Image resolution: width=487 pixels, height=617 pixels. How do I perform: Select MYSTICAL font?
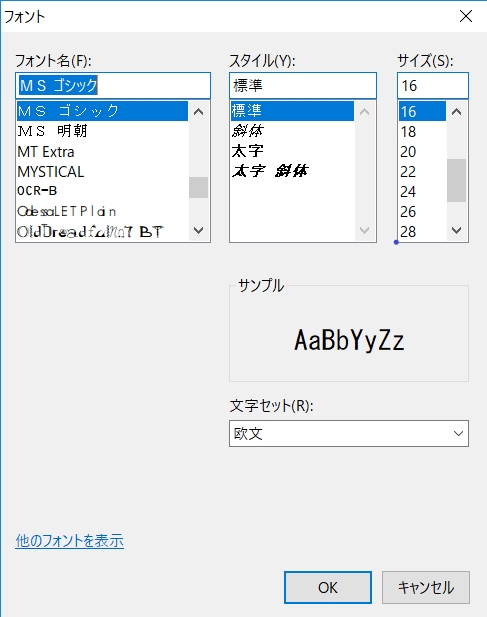point(102,172)
